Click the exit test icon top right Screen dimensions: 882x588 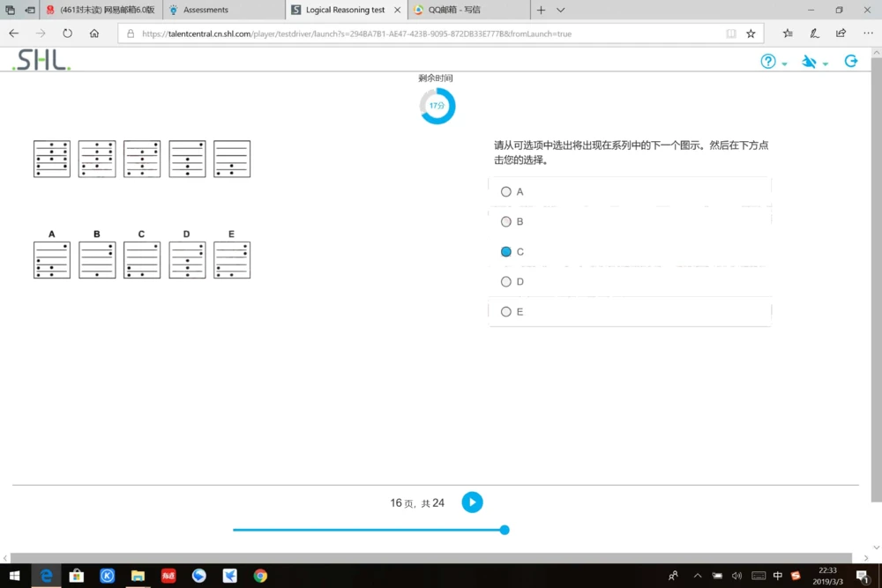tap(850, 61)
